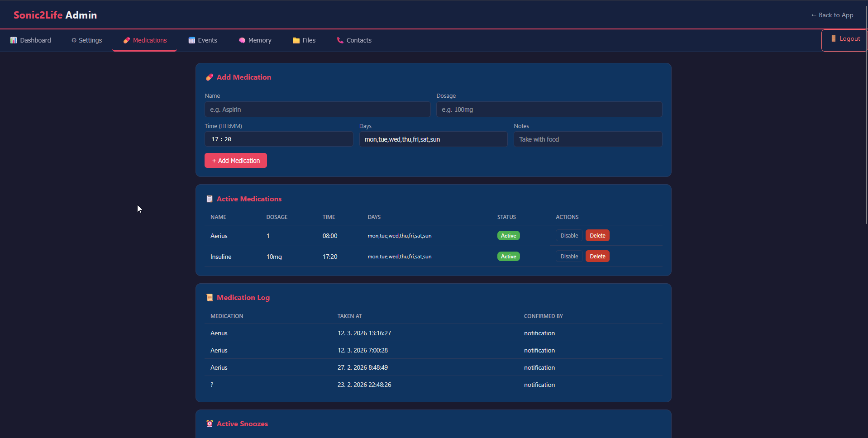Click the 17:20 time cell in Insuline row

330,257
